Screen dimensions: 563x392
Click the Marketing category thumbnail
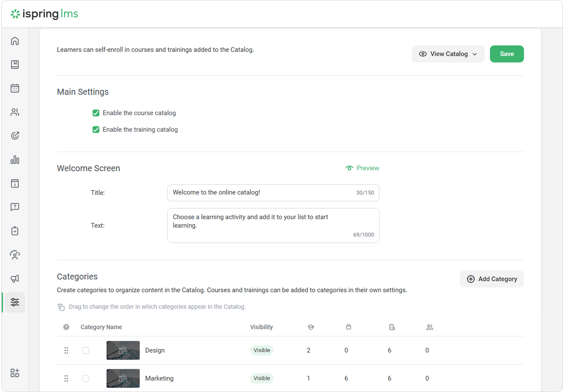coord(123,378)
